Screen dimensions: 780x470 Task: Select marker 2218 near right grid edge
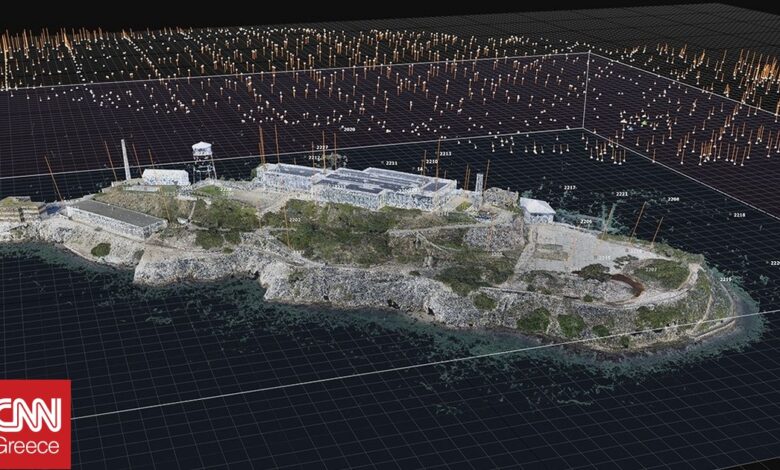pos(739,215)
